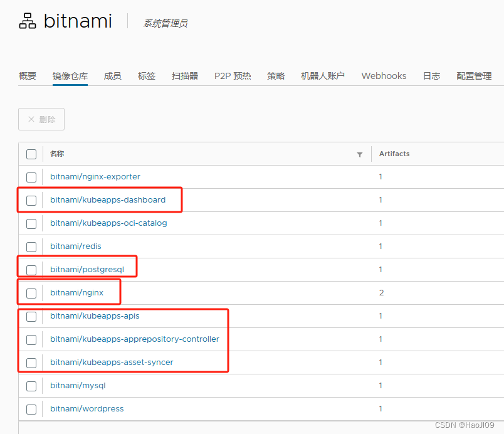
Task: Open the 扫描器 tab
Action: point(185,76)
